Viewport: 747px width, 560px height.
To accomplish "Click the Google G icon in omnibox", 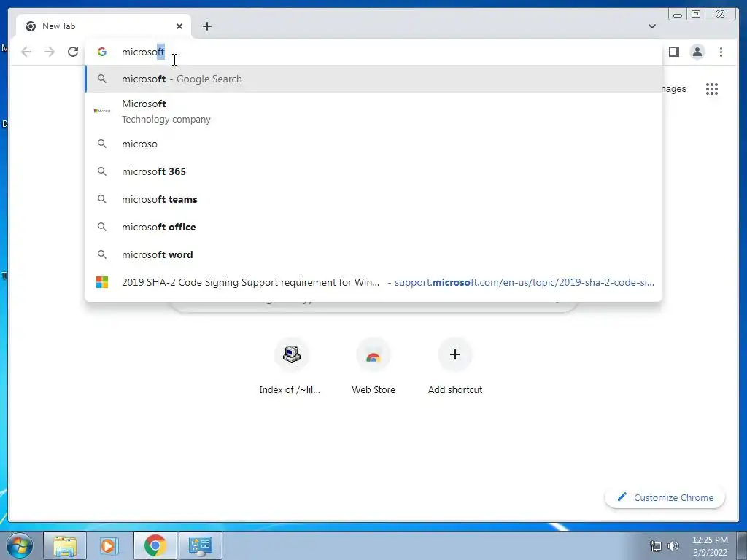I will [102, 52].
